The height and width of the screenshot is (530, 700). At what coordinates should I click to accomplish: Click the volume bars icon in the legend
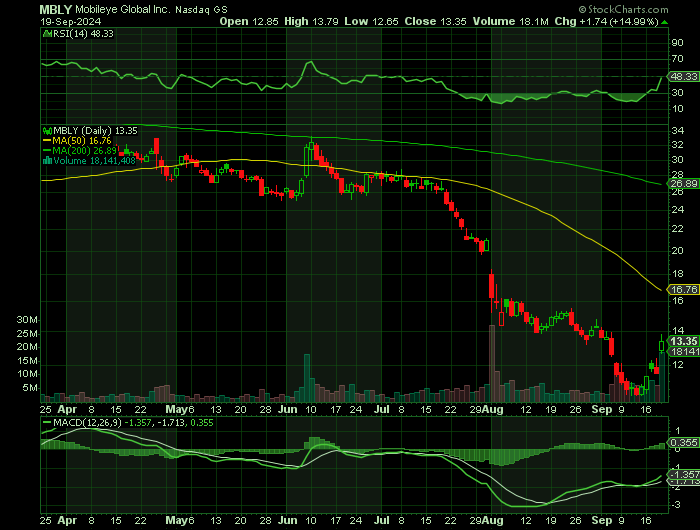pos(47,160)
